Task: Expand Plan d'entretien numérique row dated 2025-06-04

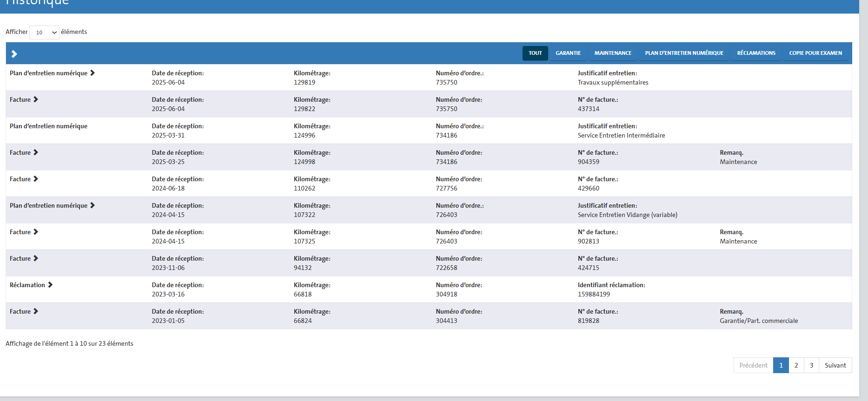Action: pos(93,73)
